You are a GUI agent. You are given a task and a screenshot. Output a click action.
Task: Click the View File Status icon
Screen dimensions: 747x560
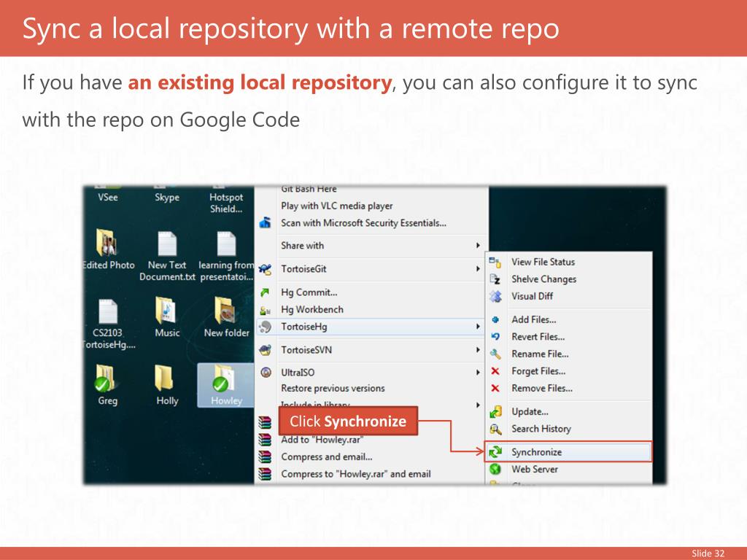coord(495,262)
